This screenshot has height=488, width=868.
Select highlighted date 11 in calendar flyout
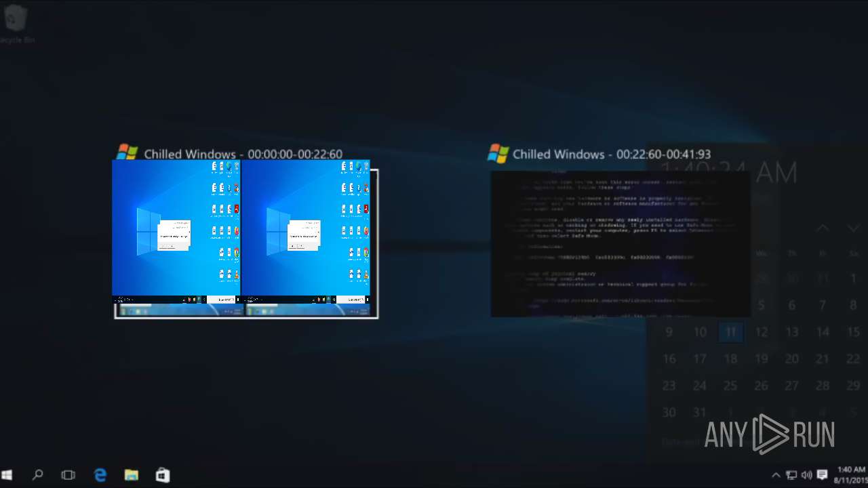click(730, 332)
